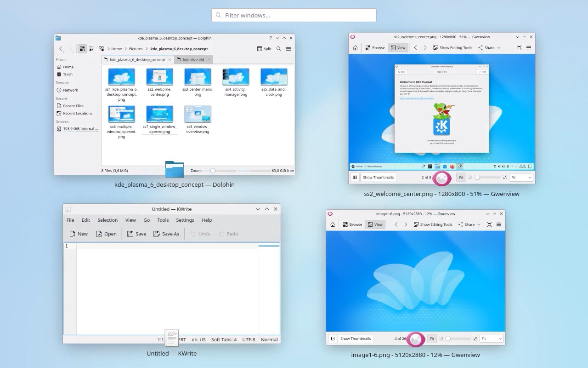Click Home in Dolphin's breadcrumb path
Screen dimensions: 588x368
click(x=117, y=49)
